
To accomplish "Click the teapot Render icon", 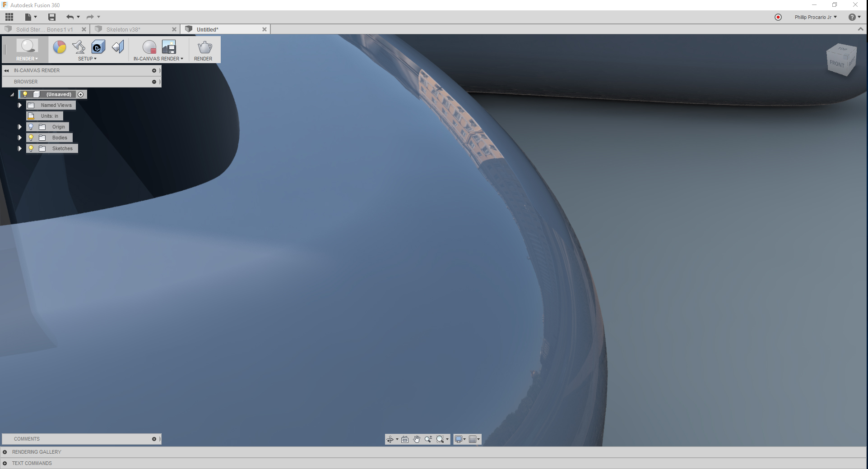I will 204,47.
